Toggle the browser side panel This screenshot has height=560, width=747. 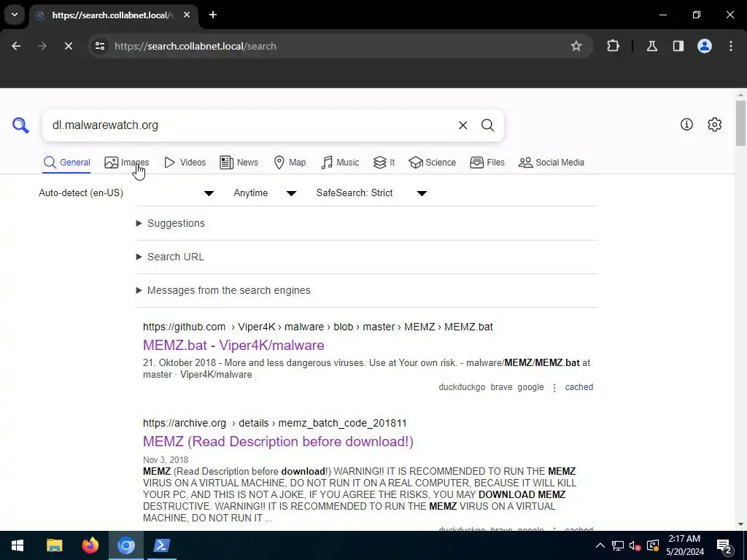[678, 46]
